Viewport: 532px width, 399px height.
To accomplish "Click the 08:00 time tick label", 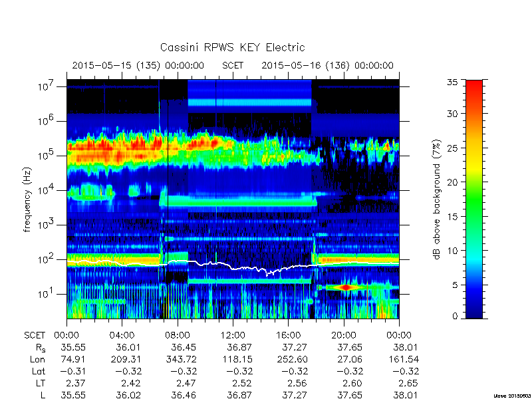I will [177, 335].
